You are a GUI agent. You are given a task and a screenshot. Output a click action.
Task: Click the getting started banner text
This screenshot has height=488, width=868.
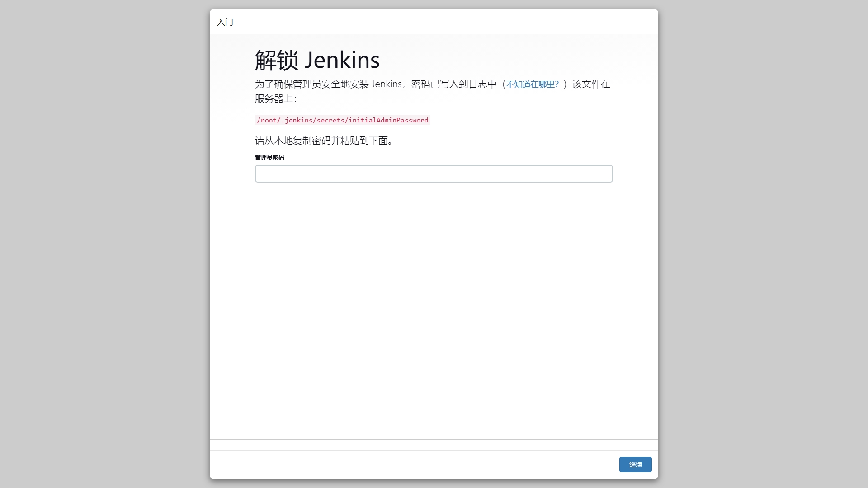226,22
